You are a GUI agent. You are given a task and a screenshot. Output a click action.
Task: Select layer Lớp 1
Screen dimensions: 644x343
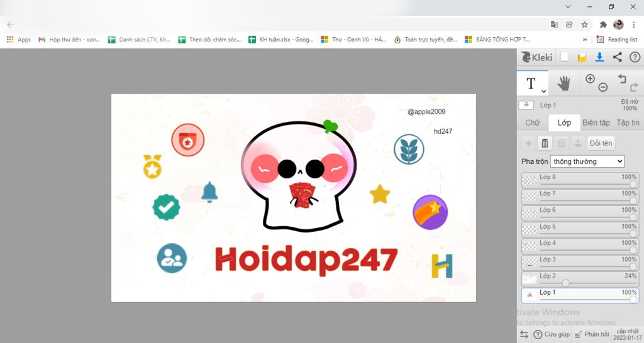pos(580,295)
